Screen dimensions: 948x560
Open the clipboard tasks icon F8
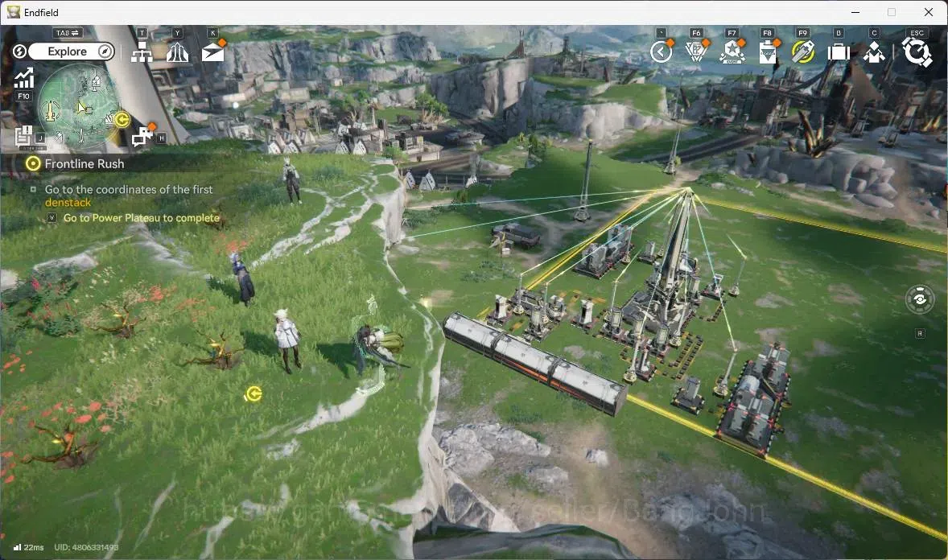768,52
